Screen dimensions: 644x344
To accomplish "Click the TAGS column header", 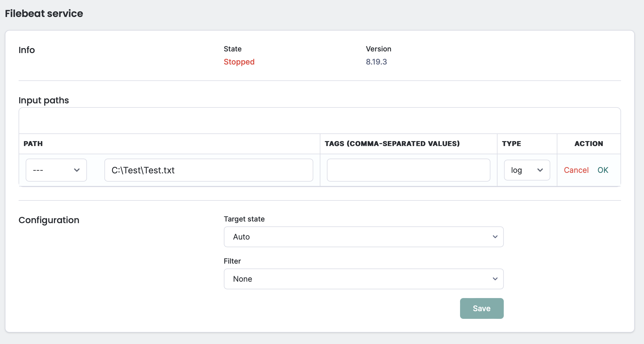I will [392, 144].
